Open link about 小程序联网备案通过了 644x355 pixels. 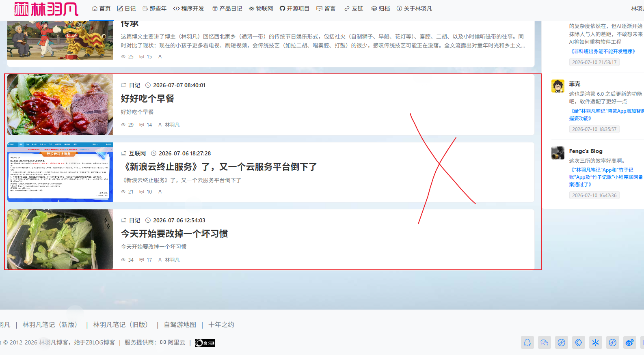click(x=606, y=177)
